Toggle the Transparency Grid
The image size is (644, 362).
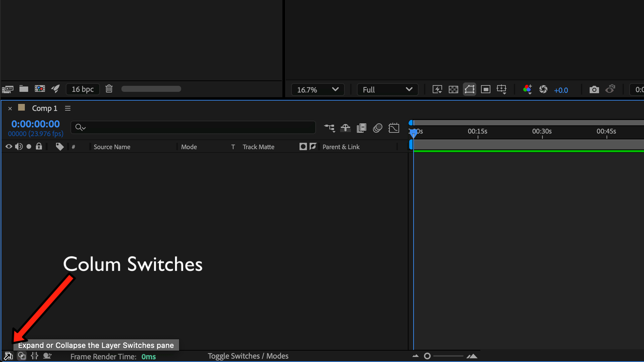pos(453,89)
